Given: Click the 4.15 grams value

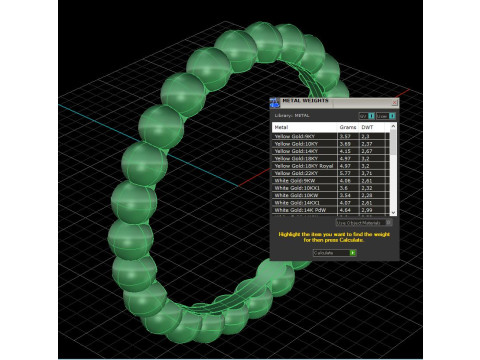Looking at the screenshot, I should [x=345, y=151].
